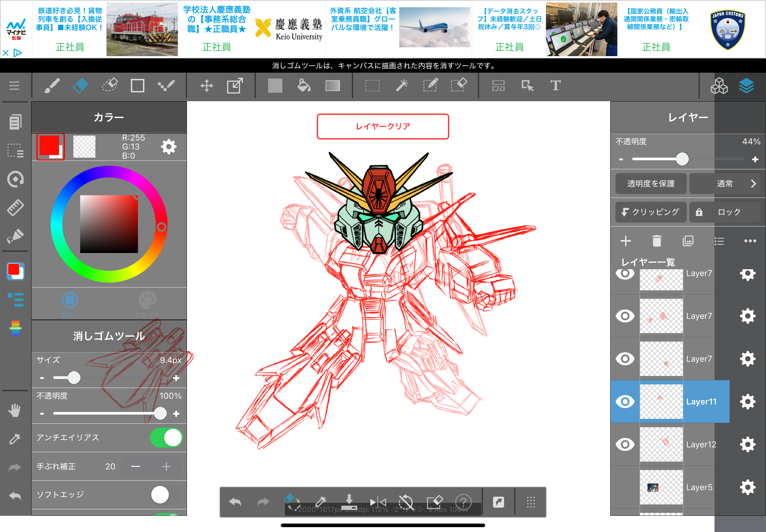This screenshot has width=766, height=532.
Task: Open the hamburger main menu
Action: point(14,86)
